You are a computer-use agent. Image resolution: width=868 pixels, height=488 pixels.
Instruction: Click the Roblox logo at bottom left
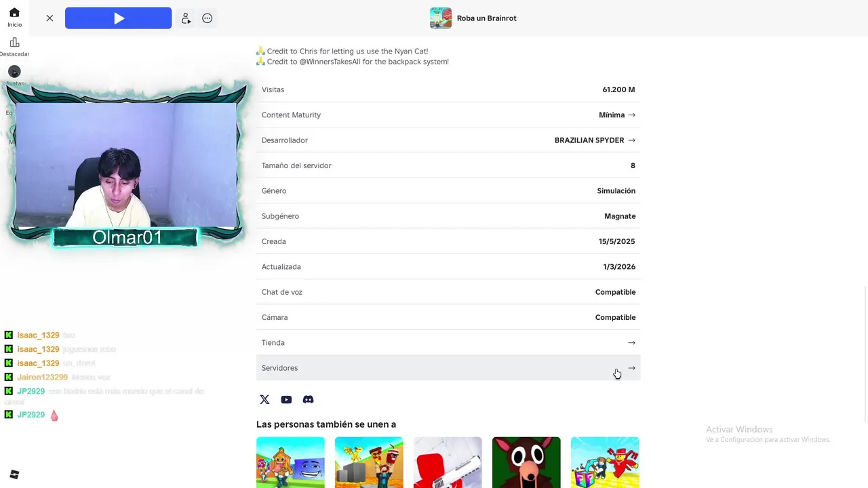click(x=14, y=474)
